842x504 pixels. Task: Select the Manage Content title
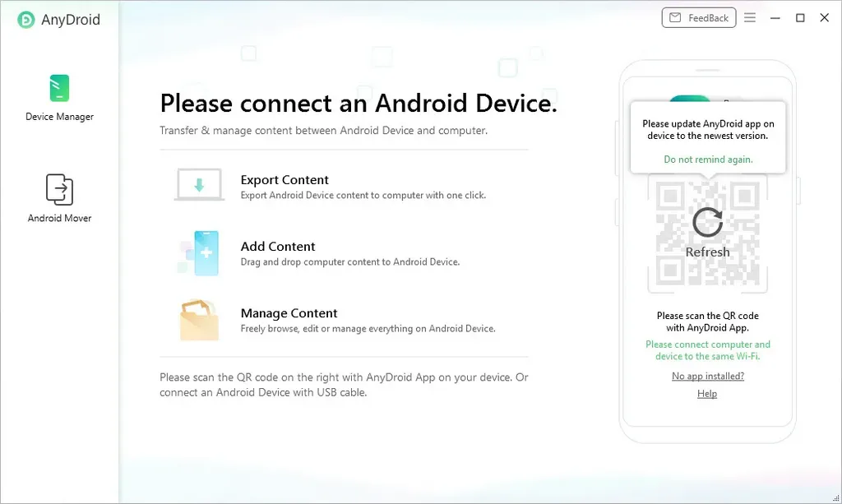tap(289, 313)
